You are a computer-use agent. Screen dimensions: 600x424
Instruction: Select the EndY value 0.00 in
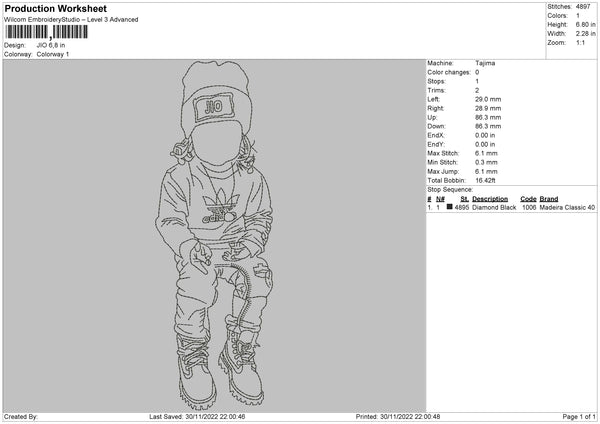tap(485, 145)
